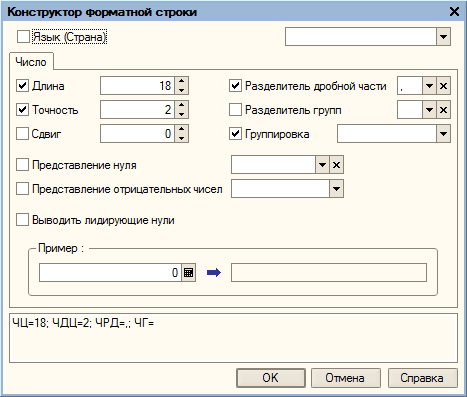The image size is (467, 397).
Task: Click the Группировка combo box field
Action: pyautogui.click(x=387, y=134)
